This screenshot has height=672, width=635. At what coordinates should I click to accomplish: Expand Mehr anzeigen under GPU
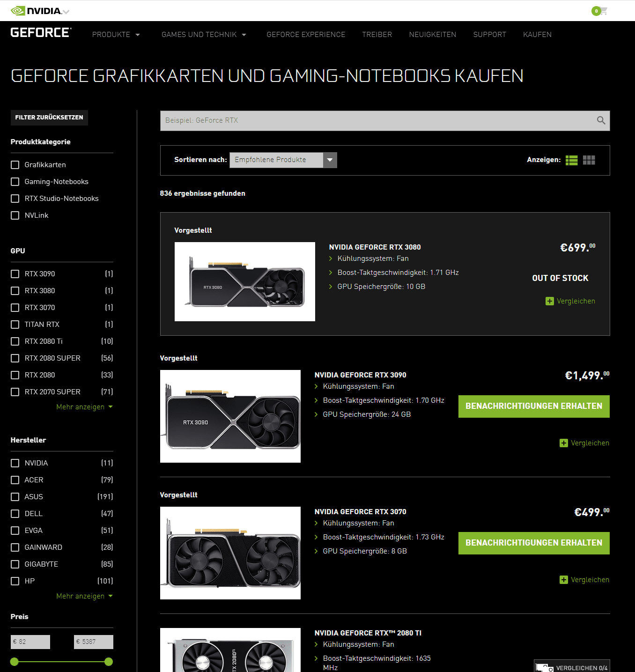click(x=84, y=407)
